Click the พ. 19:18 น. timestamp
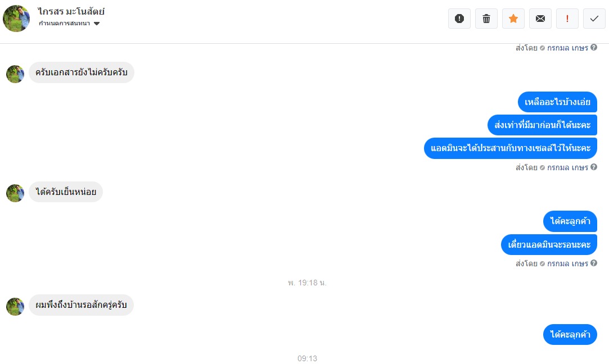This screenshot has height=364, width=609. coord(307,283)
